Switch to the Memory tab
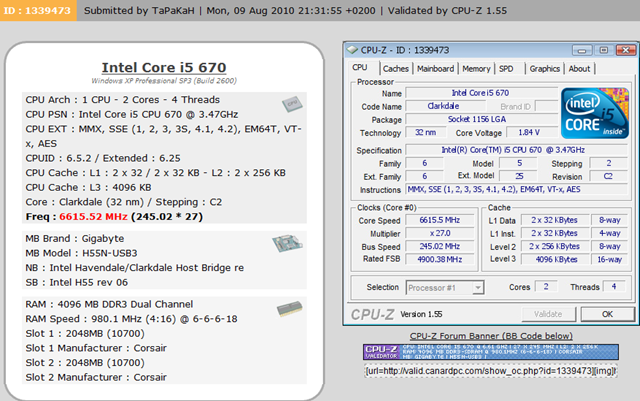 476,69
